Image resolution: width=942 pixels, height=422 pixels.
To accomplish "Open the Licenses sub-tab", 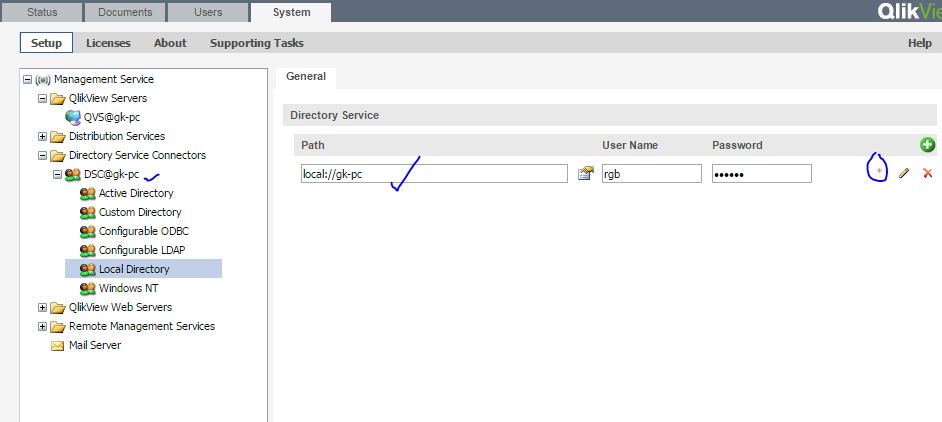I will tap(108, 43).
